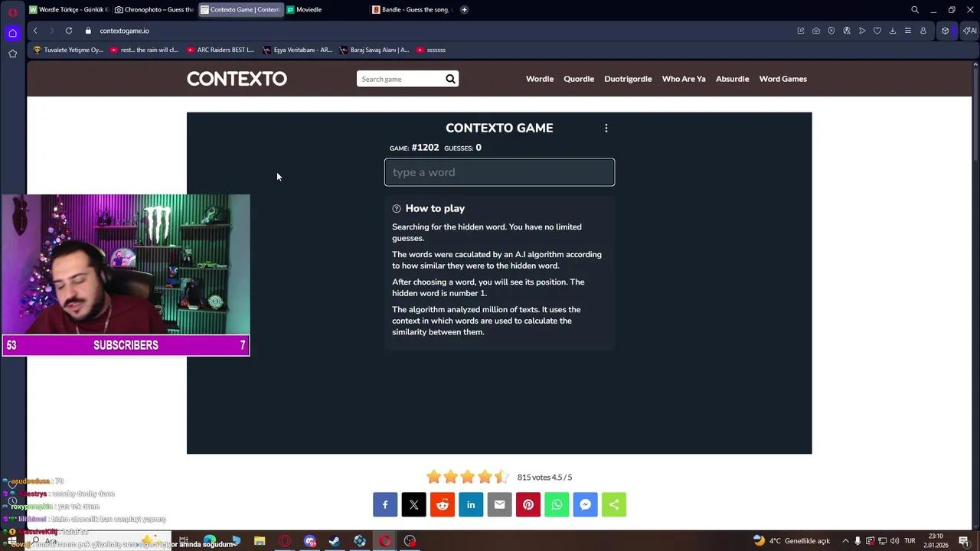Open Steam from the taskbar
This screenshot has width=980, height=551.
tap(335, 541)
